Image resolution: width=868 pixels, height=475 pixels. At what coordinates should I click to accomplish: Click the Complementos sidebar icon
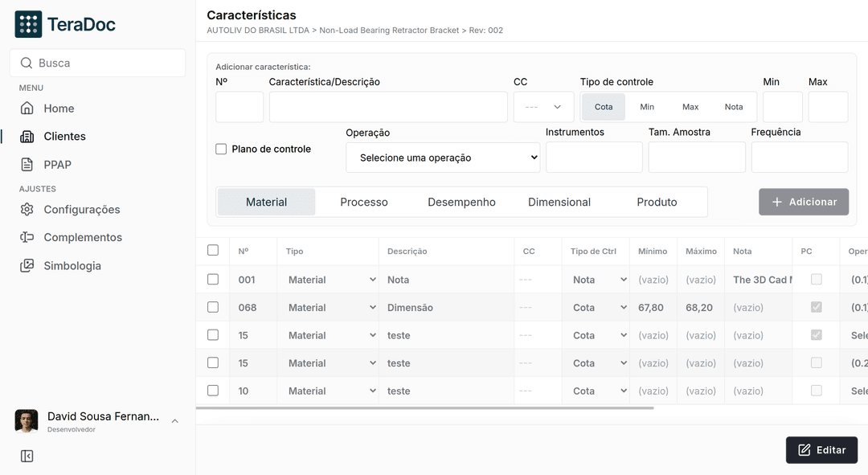(x=27, y=238)
